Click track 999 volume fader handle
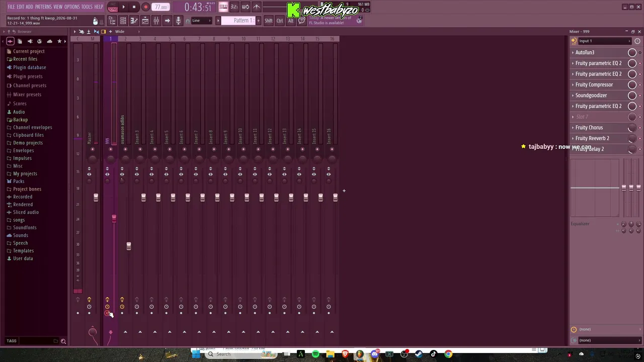644x362 pixels. (114, 218)
